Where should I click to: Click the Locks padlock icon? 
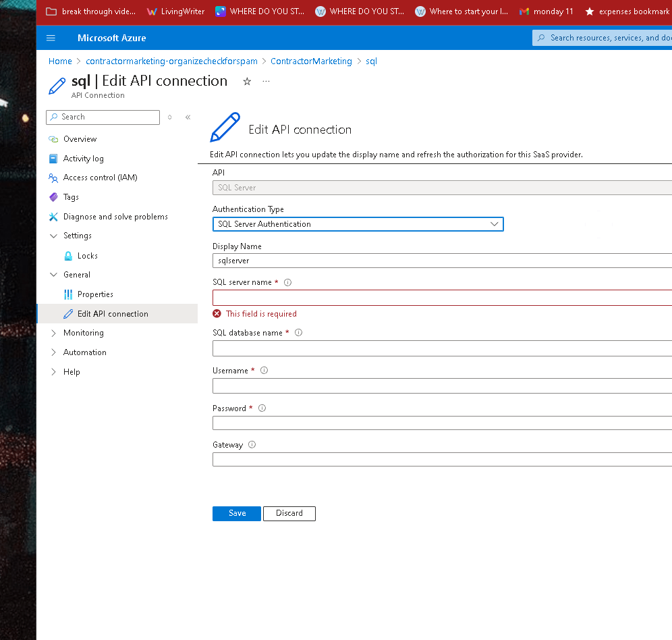[68, 256]
